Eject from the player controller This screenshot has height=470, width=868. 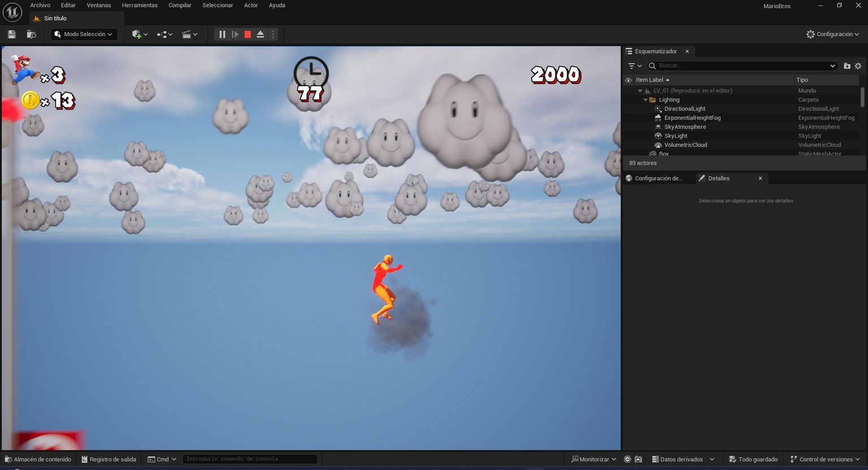[261, 34]
